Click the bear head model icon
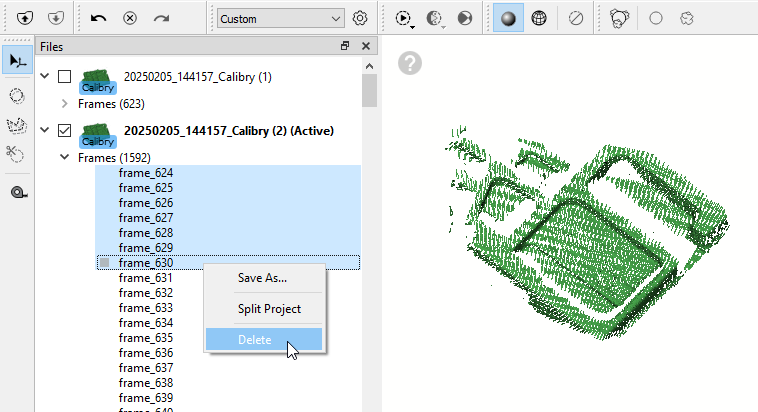The height and width of the screenshot is (412, 758). (619, 18)
